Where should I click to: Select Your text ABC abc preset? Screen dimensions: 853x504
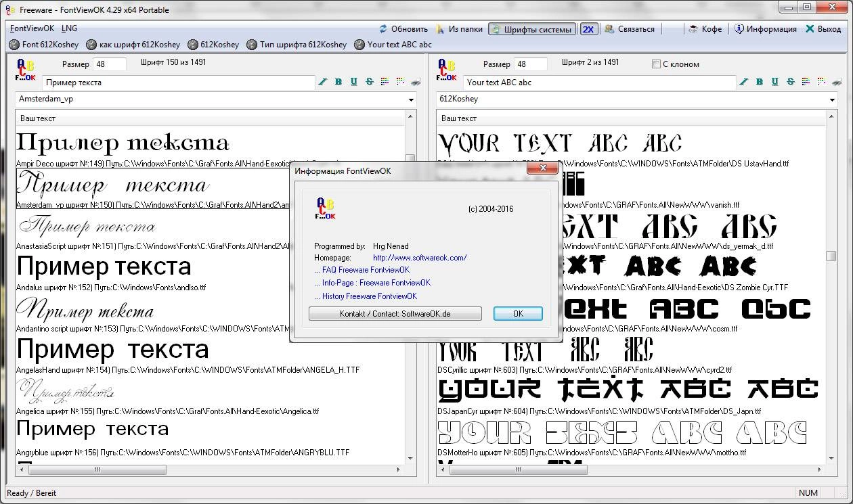click(x=393, y=45)
